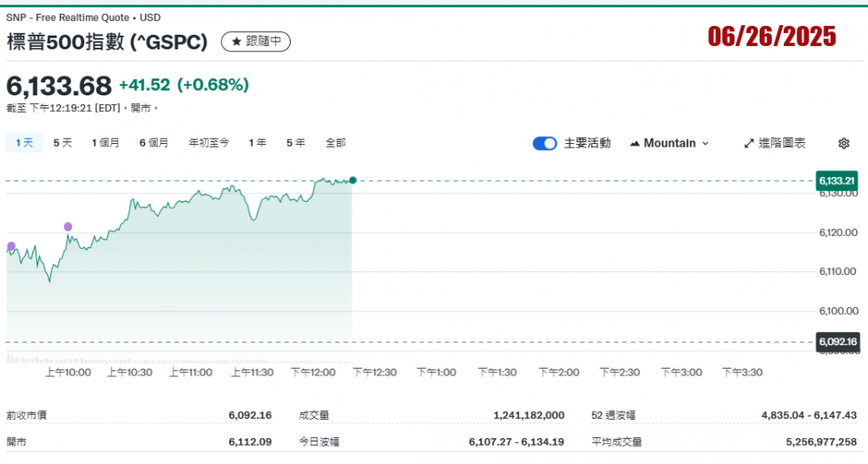Click the purple event marker near 上午10:00
This screenshot has height=464, width=868.
click(68, 226)
